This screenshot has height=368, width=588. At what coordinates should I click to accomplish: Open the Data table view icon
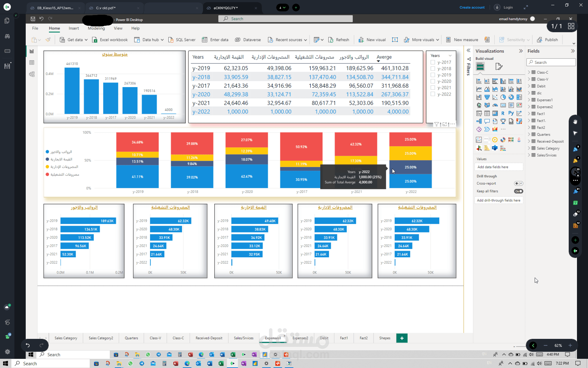coord(32,63)
